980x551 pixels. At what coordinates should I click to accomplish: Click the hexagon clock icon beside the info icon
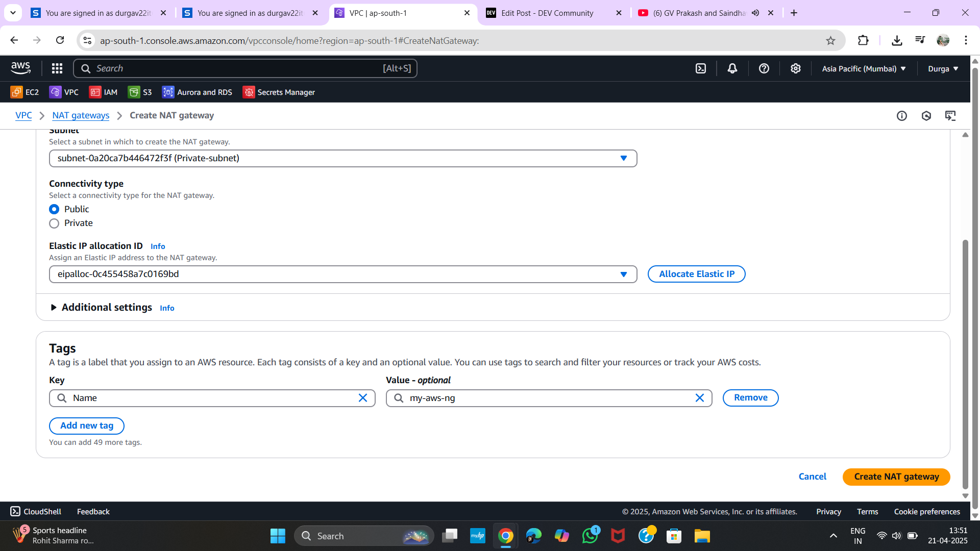[x=926, y=116]
